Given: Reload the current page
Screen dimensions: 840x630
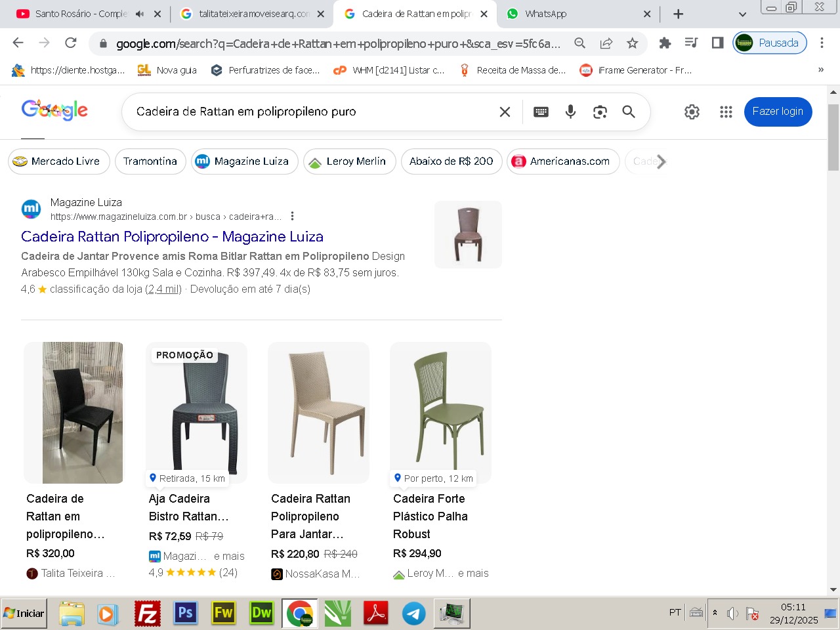Looking at the screenshot, I should (71, 43).
